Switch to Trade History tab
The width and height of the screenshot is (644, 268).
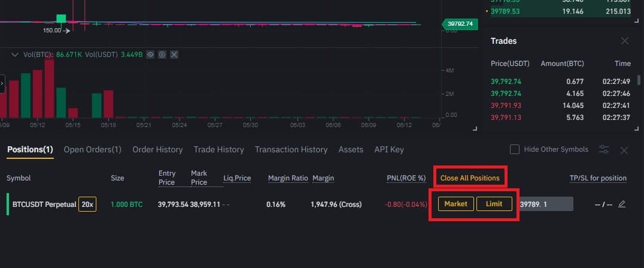pos(219,150)
